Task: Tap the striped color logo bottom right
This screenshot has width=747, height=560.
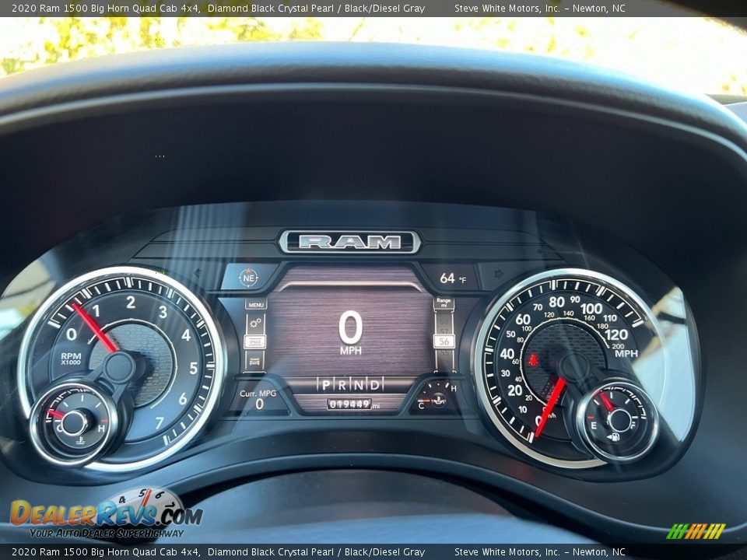Action: coord(696,531)
